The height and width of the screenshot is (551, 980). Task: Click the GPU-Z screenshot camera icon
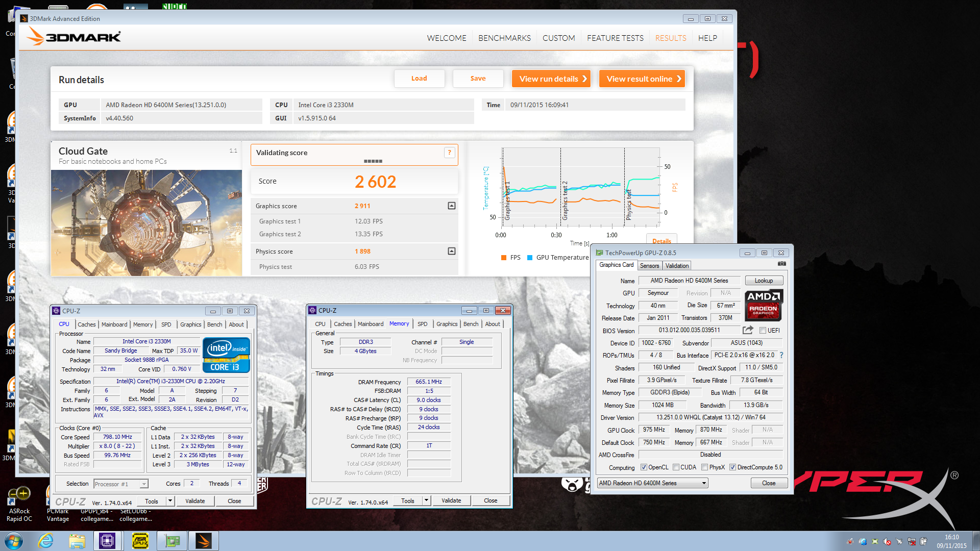(x=781, y=264)
